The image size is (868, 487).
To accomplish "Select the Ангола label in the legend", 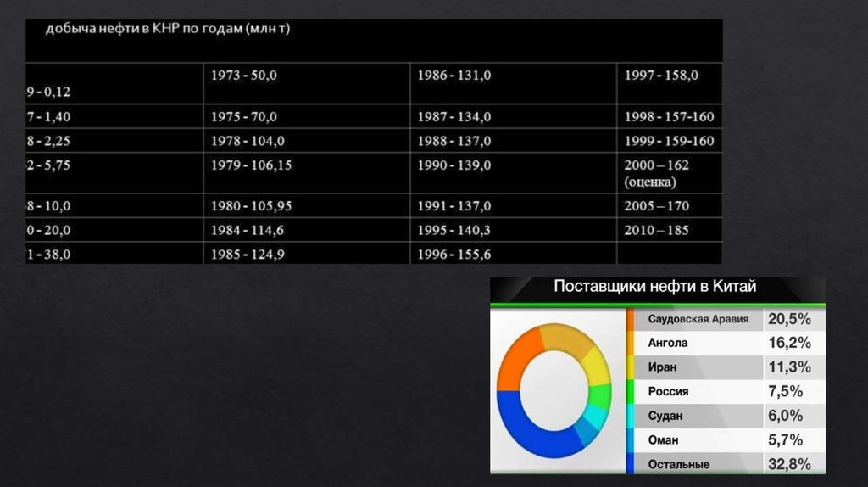I will tap(668, 344).
